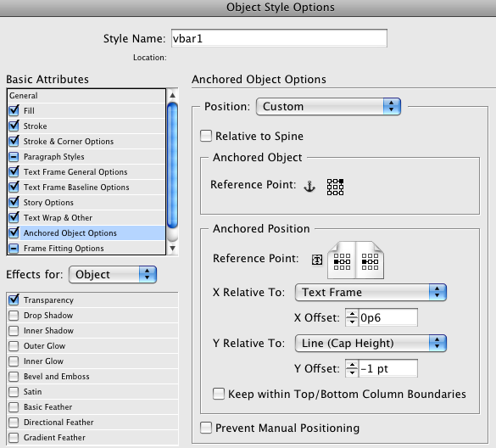Select Story Options row label
Viewport: 496px width, 448px height.
[x=48, y=202]
